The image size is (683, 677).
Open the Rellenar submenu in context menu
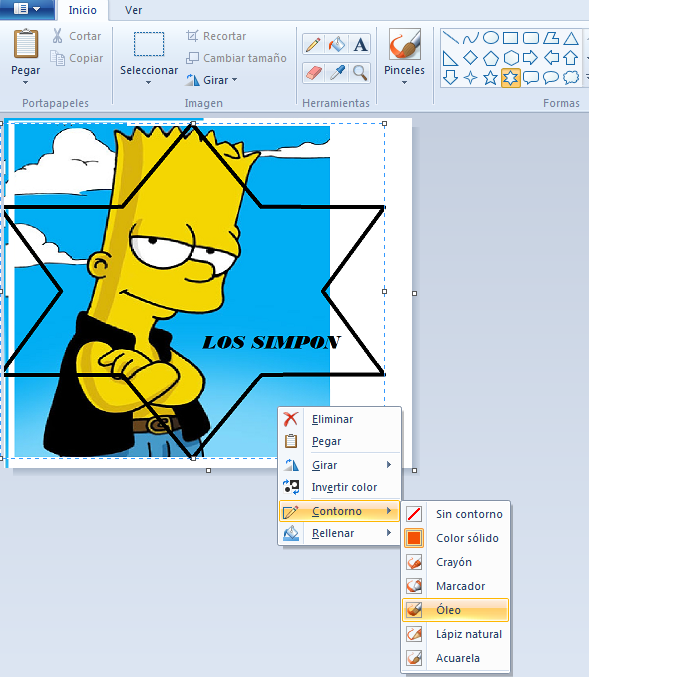click(339, 533)
